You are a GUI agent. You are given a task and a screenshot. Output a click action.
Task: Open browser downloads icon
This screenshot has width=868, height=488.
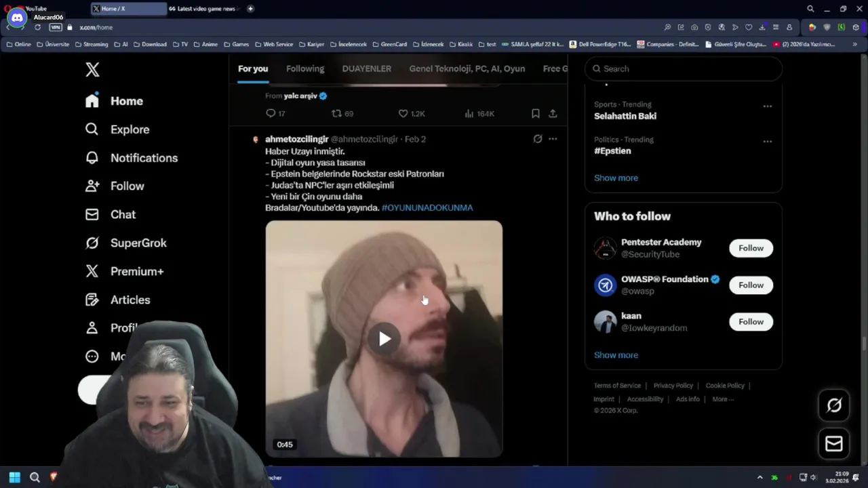762,27
